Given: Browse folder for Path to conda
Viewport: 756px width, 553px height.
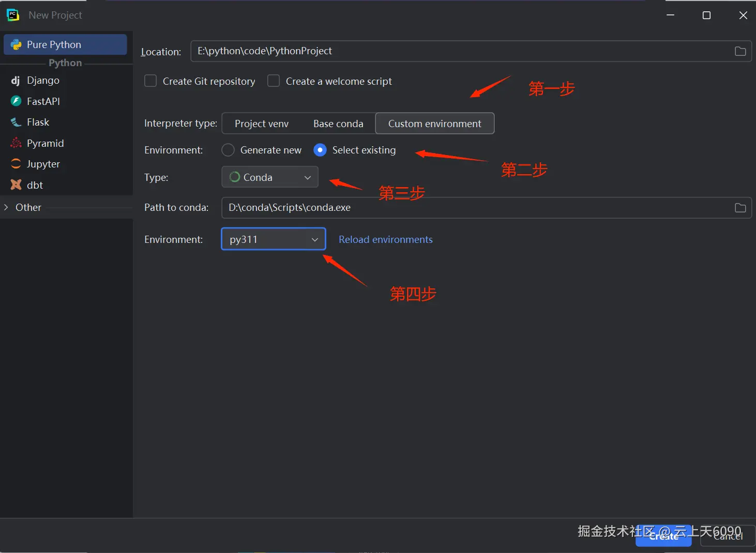Looking at the screenshot, I should (x=740, y=208).
